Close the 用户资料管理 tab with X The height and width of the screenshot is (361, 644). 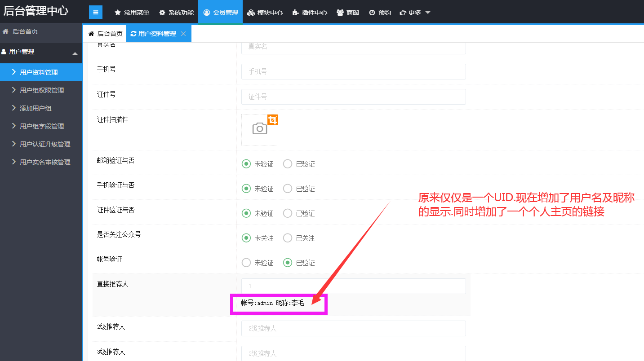pyautogui.click(x=183, y=34)
